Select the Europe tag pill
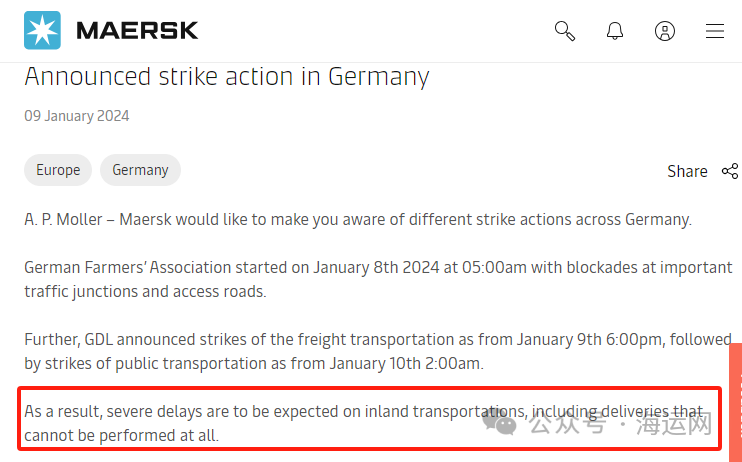 tap(58, 170)
